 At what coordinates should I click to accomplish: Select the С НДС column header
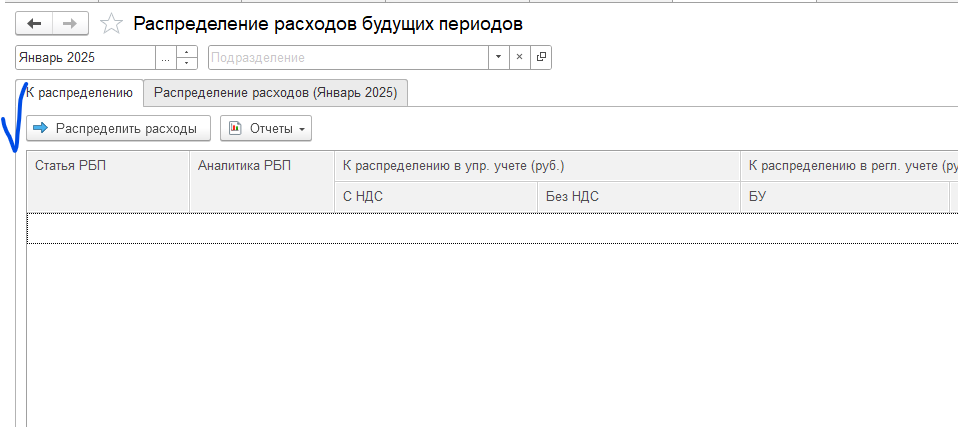click(435, 197)
